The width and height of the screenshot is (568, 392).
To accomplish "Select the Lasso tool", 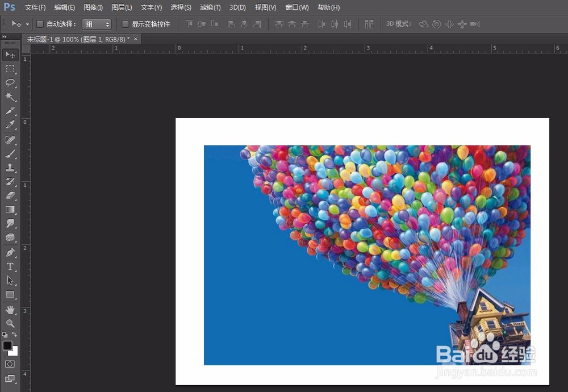I will click(x=10, y=82).
